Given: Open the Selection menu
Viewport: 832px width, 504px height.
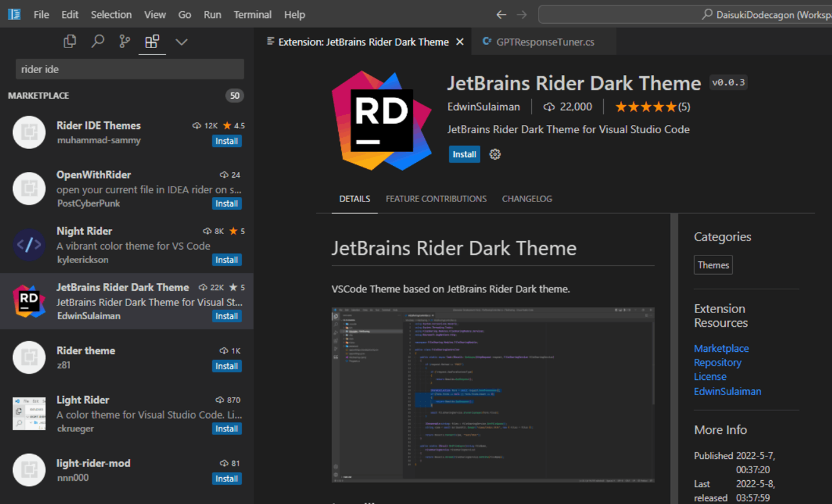Looking at the screenshot, I should coord(111,14).
